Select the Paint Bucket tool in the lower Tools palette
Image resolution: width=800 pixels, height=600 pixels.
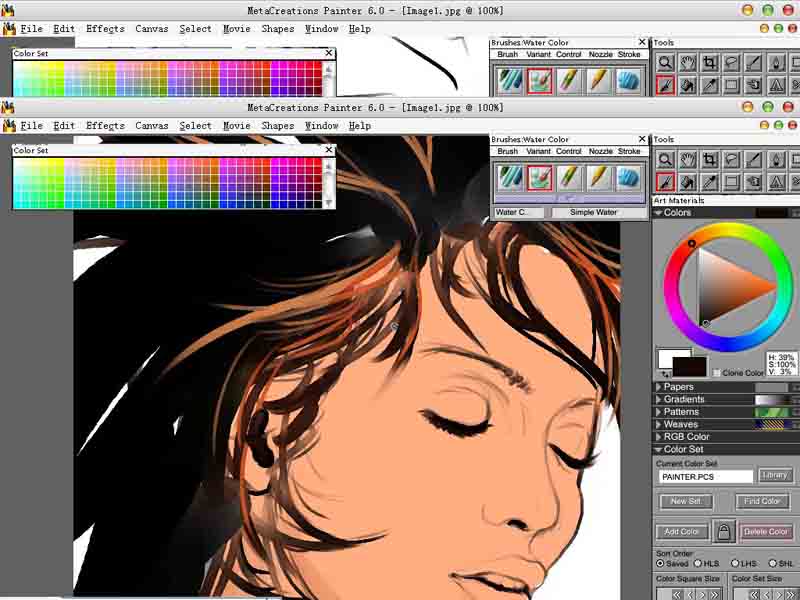click(687, 182)
